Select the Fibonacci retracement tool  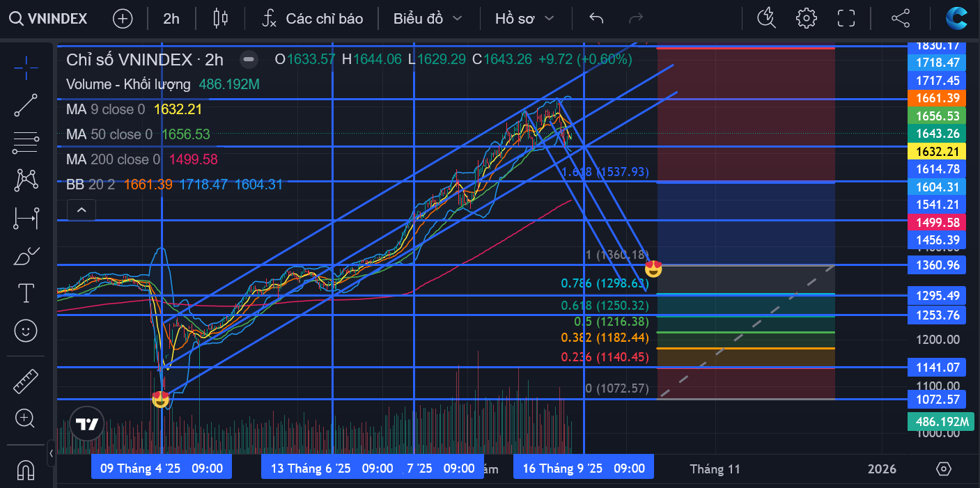point(26,143)
